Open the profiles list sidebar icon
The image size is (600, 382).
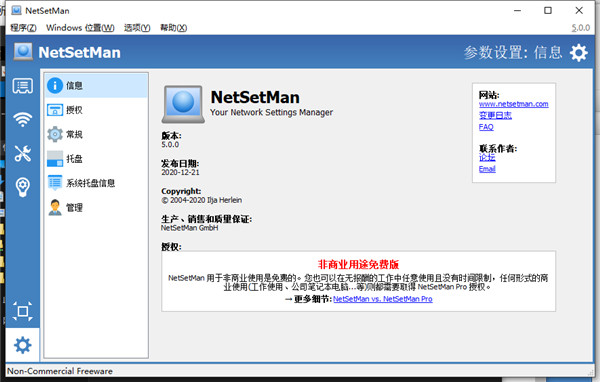23,86
